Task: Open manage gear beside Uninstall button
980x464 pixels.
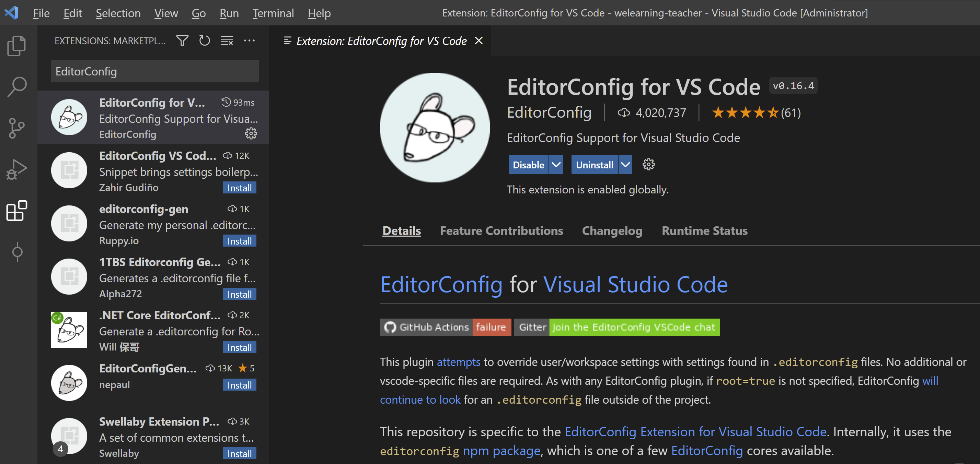Action: pyautogui.click(x=648, y=165)
